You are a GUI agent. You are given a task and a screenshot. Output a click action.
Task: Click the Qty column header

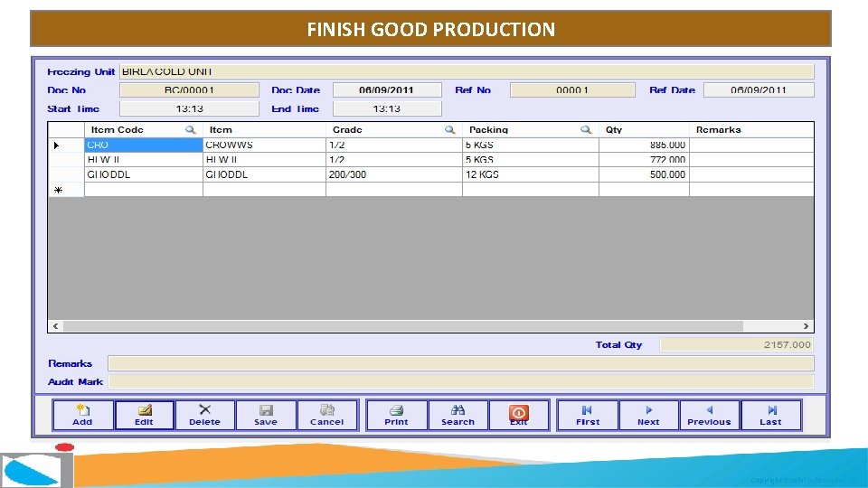pos(644,129)
